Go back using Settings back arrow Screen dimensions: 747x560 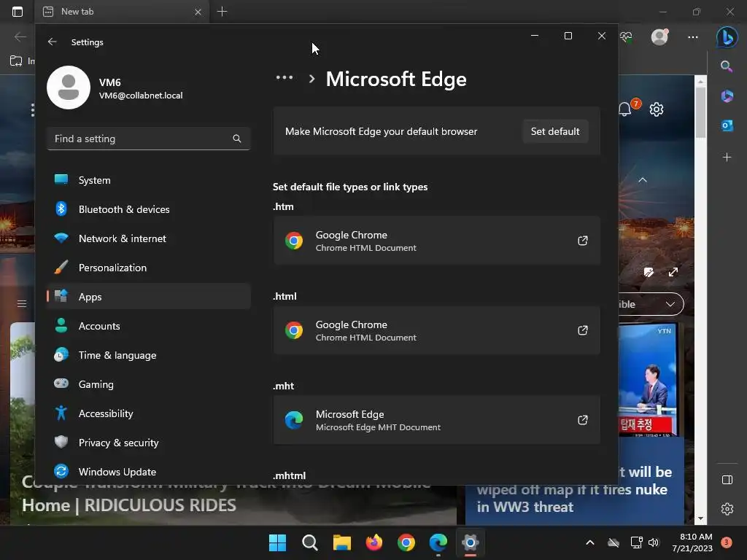click(52, 42)
